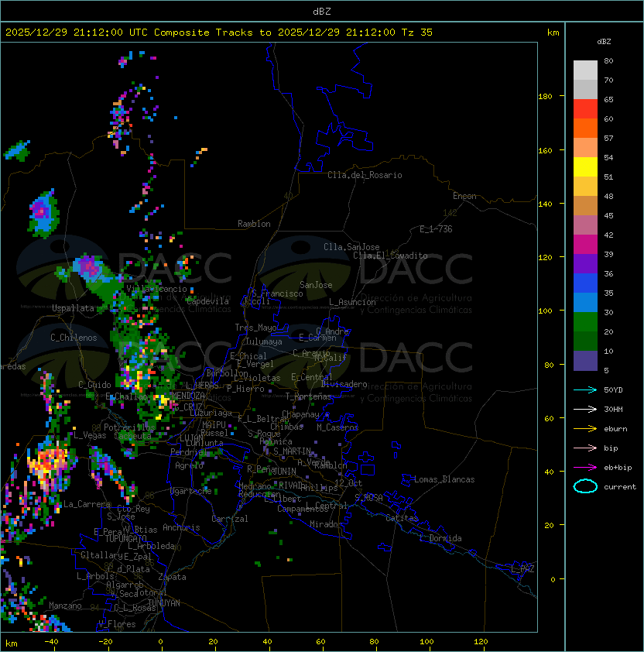Image resolution: width=644 pixels, height=652 pixels.
Task: Click the intense storm cell west of L_Vegas
Action: coord(49,465)
